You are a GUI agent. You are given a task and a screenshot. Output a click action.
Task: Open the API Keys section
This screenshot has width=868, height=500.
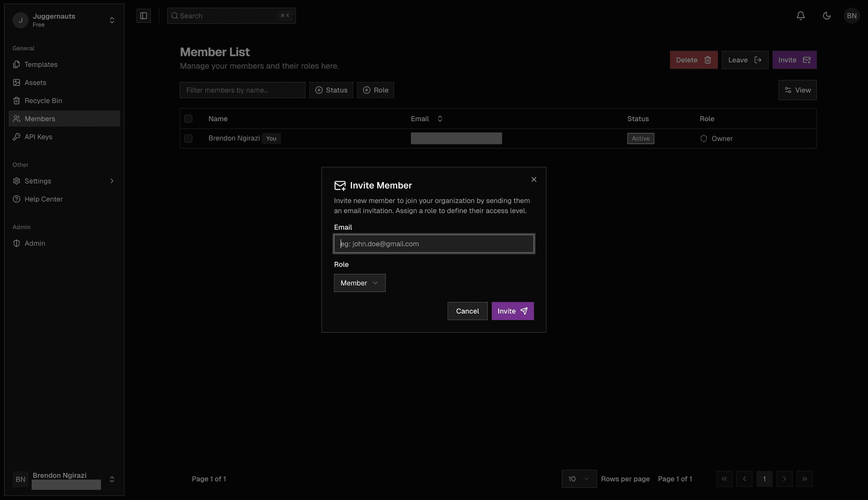[x=17, y=137]
